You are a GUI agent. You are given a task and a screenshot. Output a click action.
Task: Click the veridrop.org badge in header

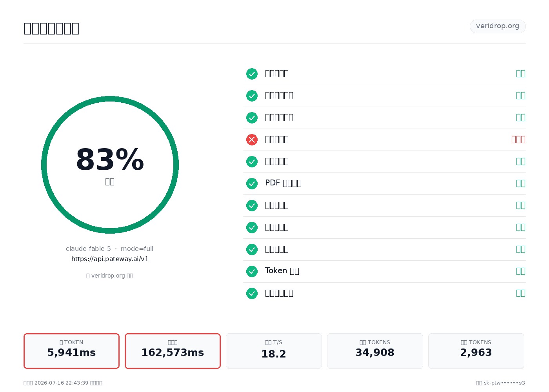(498, 26)
